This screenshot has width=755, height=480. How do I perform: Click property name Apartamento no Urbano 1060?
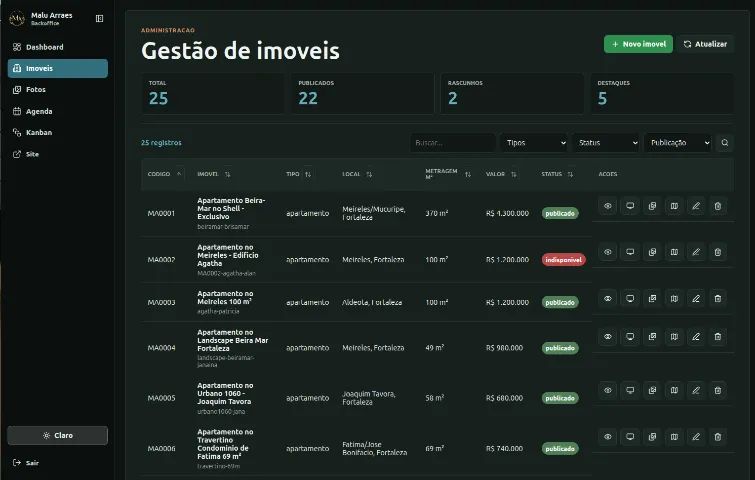(225, 393)
